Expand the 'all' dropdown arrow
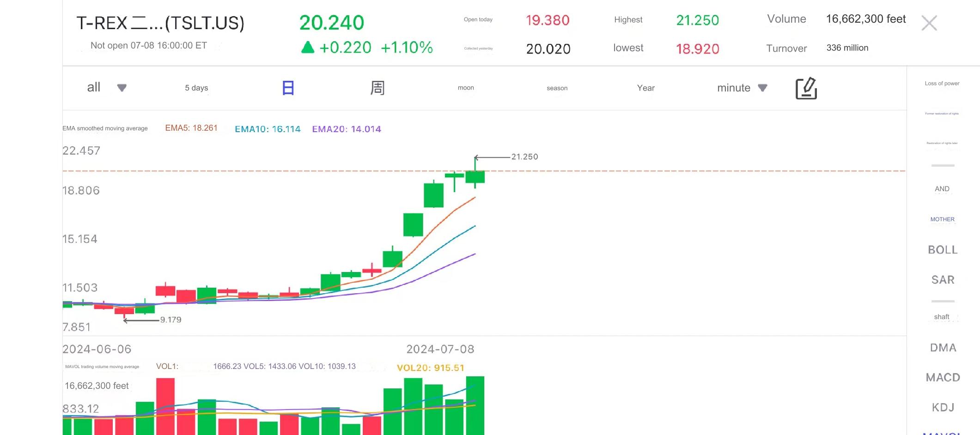This screenshot has height=435, width=980. (x=122, y=88)
